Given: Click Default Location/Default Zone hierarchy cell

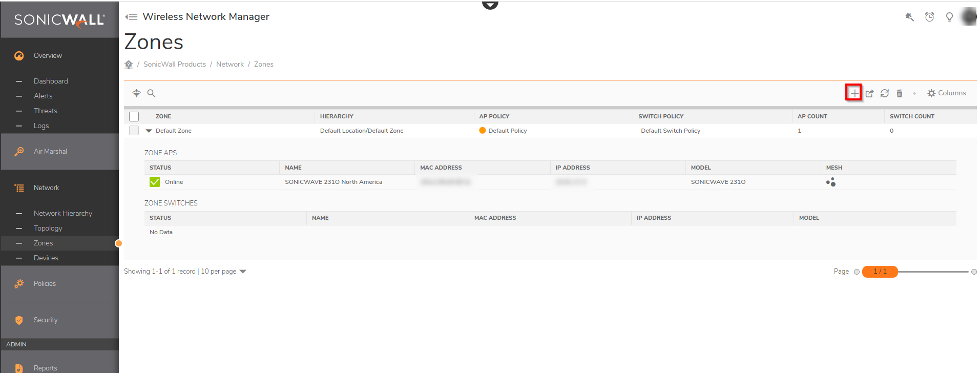Looking at the screenshot, I should [362, 131].
